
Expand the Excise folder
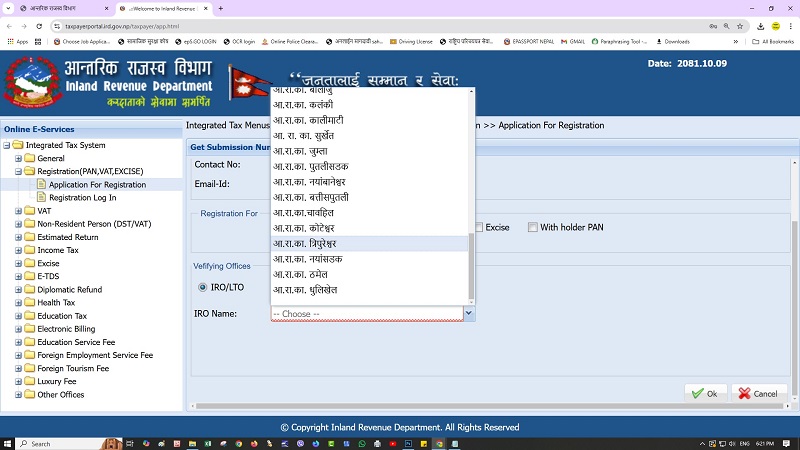[18, 264]
